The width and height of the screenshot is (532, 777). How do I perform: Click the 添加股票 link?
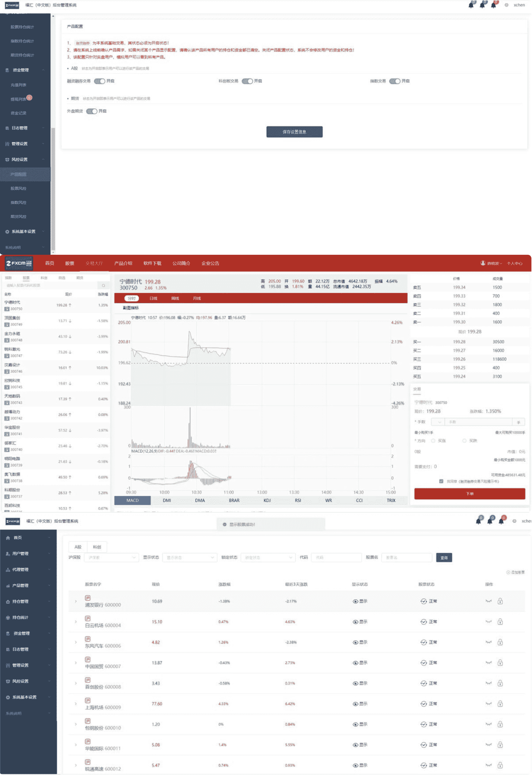pyautogui.click(x=515, y=572)
